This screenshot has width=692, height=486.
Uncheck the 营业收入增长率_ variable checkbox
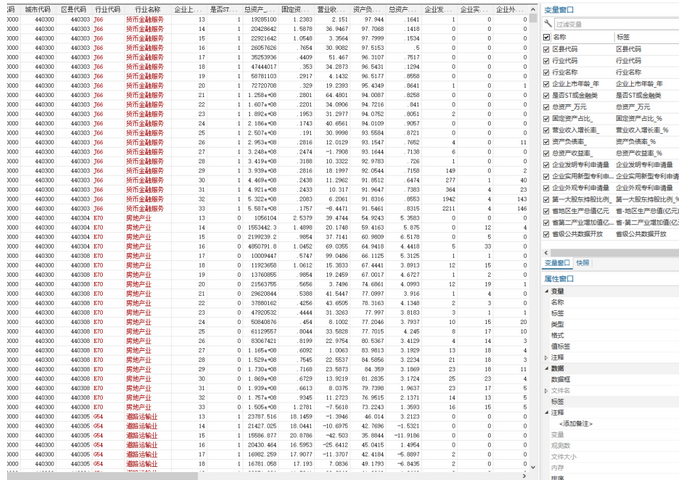coord(546,130)
